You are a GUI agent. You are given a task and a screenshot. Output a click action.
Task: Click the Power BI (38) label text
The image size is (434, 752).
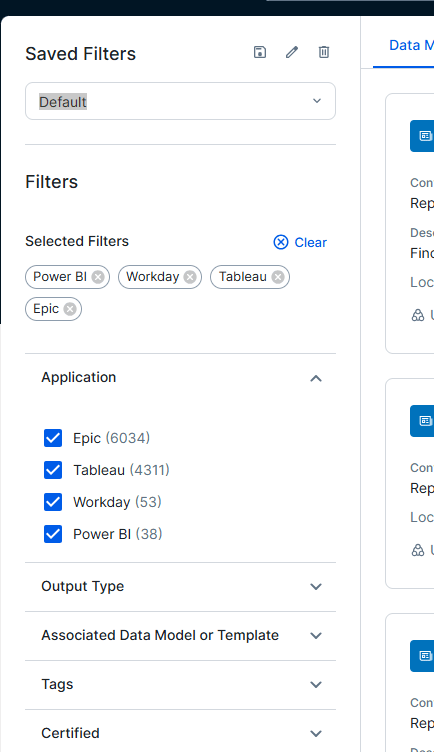click(x=117, y=534)
